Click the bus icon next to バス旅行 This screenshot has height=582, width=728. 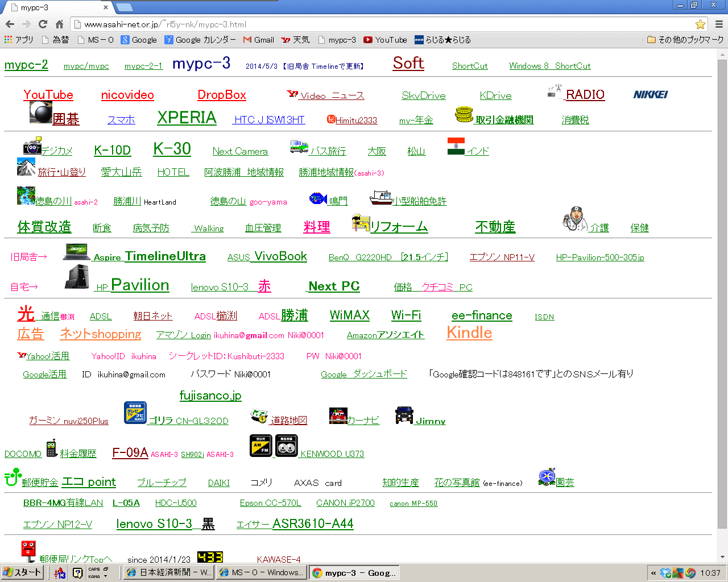click(299, 147)
